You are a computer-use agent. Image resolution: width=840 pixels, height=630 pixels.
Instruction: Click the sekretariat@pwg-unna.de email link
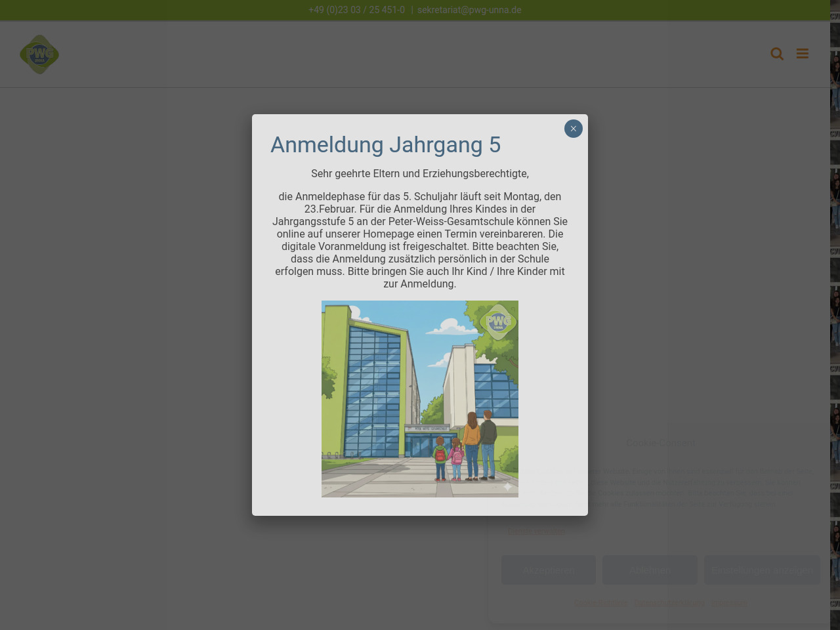[469, 10]
